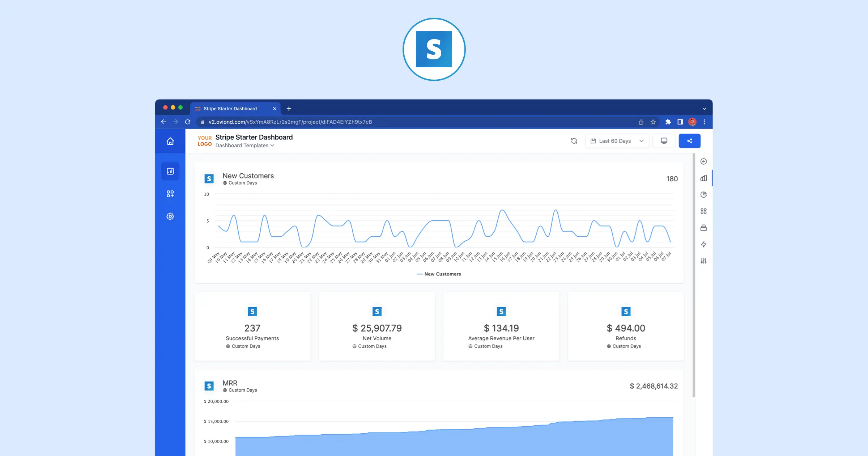This screenshot has width=868, height=456.
Task: Select the dashboard chart icon in the sidebar
Action: (170, 171)
